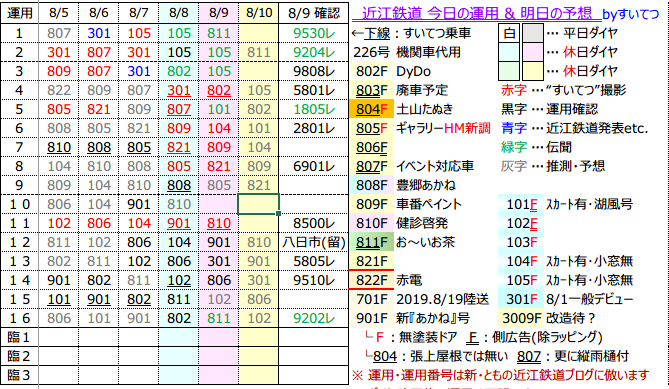The image size is (669, 389).
Task: Select the 臨3 row label
Action: [x=20, y=375]
